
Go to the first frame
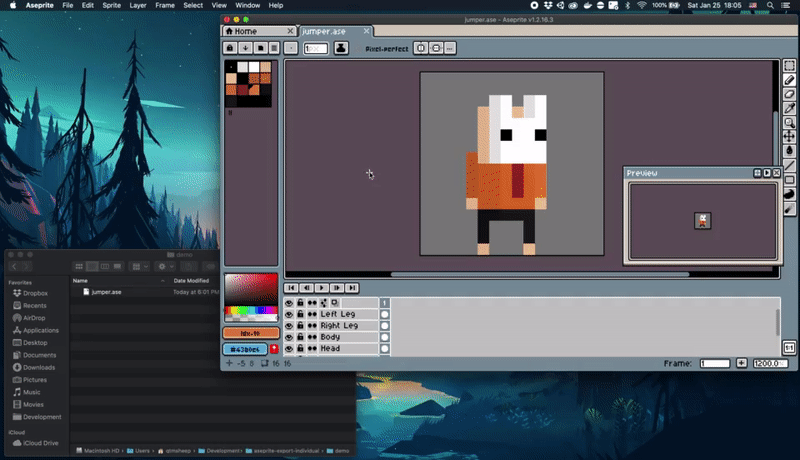[x=291, y=288]
